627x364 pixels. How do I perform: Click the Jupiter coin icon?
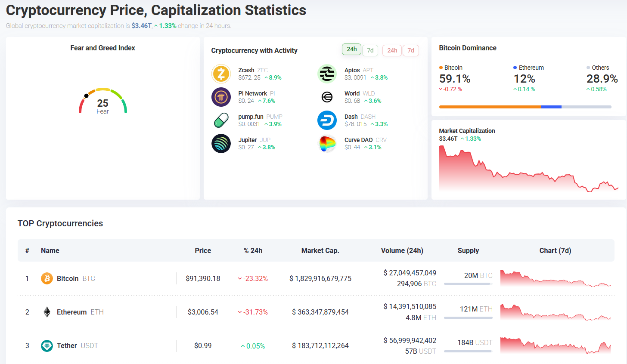[x=221, y=144]
